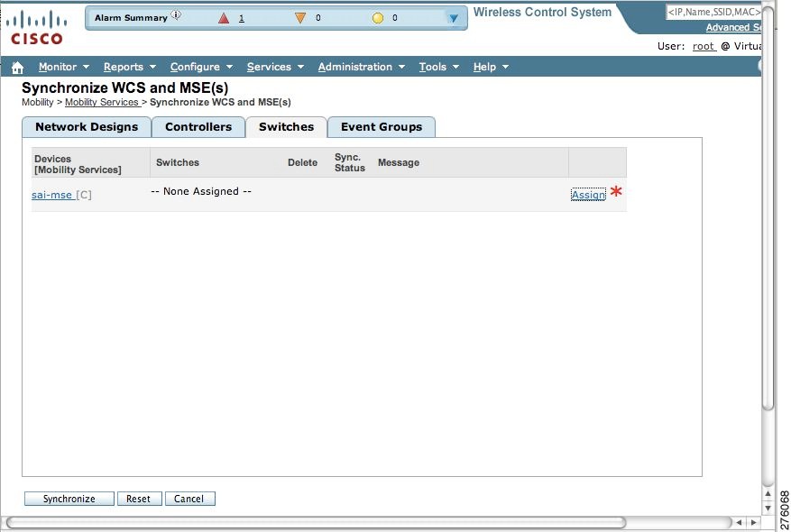791x532 pixels.
Task: Click the Sync. Status column header
Action: click(x=350, y=162)
